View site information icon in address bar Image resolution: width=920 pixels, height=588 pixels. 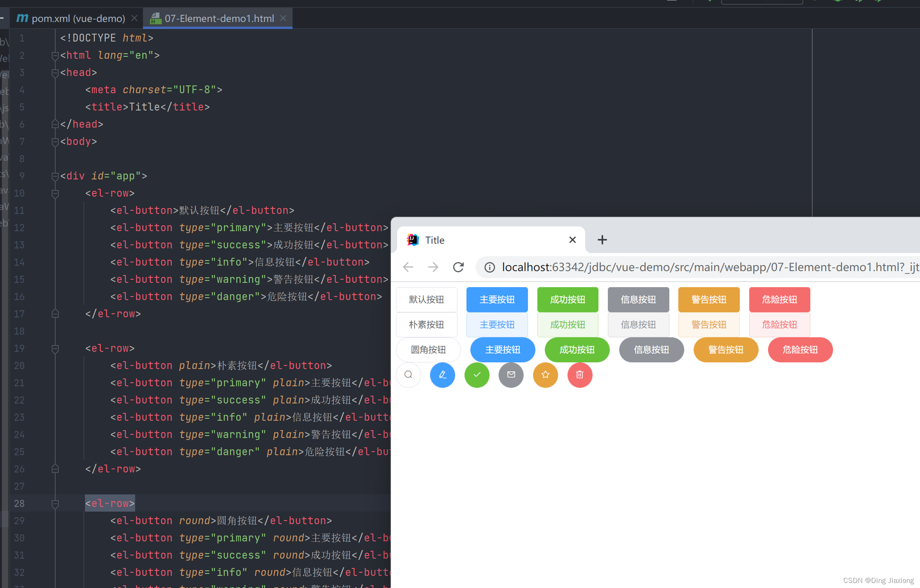(x=489, y=267)
